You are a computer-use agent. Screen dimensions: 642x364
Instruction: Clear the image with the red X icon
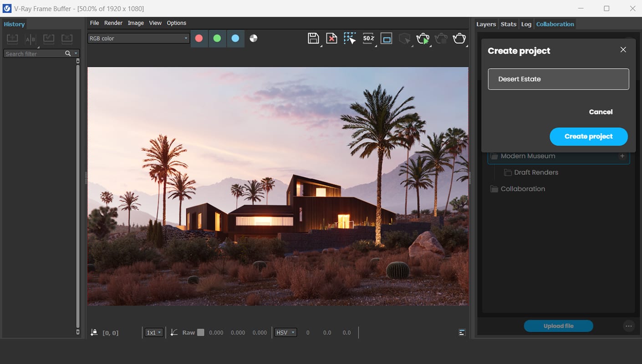click(331, 39)
